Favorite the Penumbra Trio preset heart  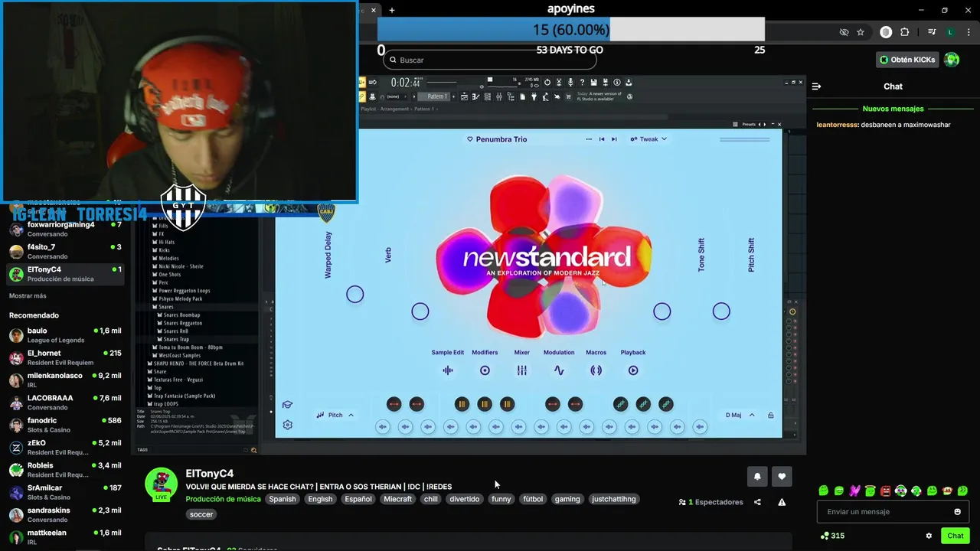coord(470,139)
